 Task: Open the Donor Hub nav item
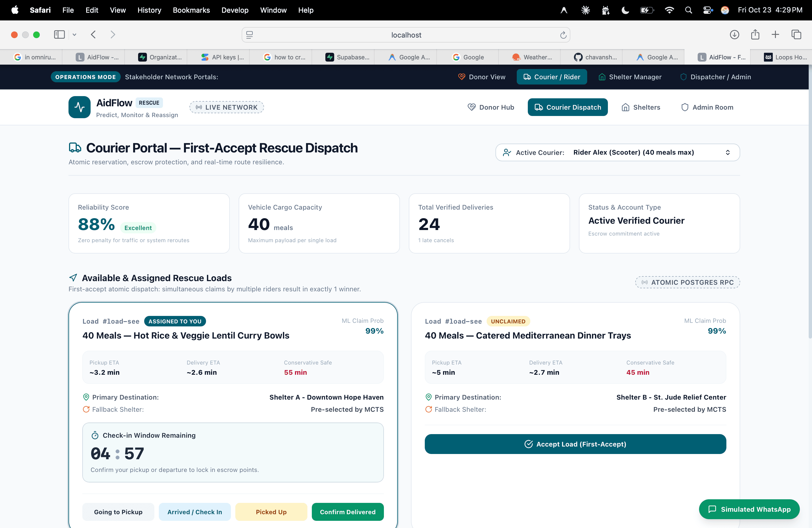[491, 107]
